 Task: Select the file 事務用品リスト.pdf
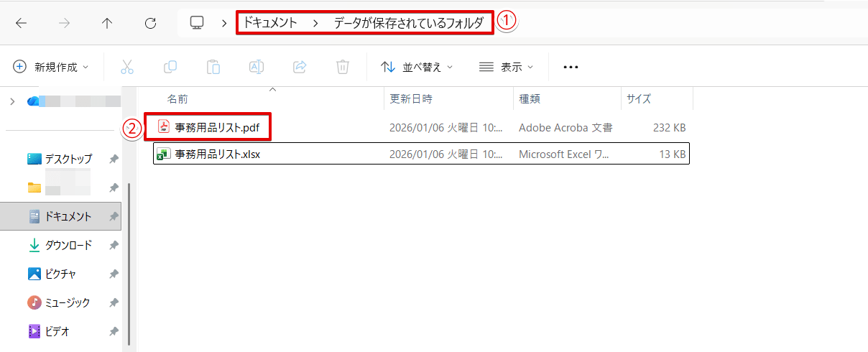[x=218, y=128]
